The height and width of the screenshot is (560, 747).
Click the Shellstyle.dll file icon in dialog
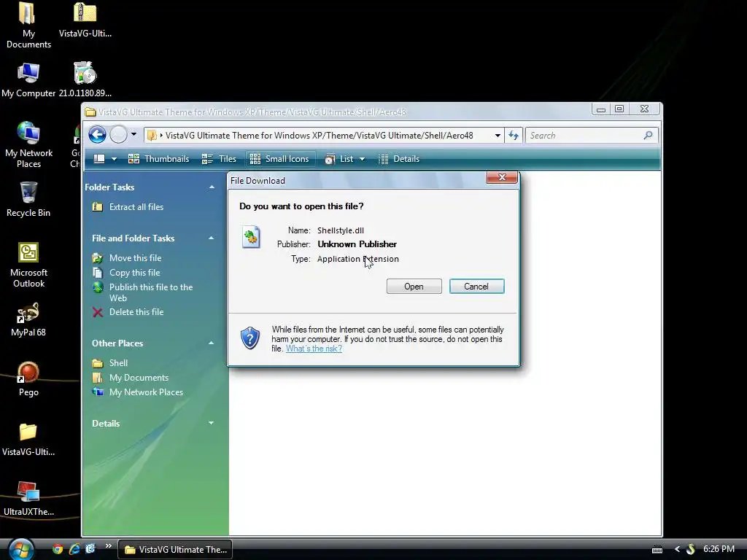(x=251, y=237)
